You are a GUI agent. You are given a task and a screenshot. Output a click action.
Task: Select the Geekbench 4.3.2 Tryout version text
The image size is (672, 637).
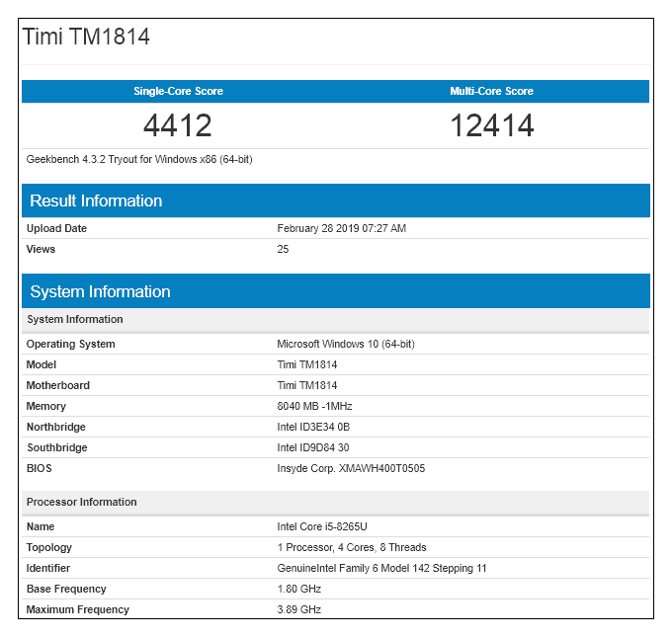point(139,159)
